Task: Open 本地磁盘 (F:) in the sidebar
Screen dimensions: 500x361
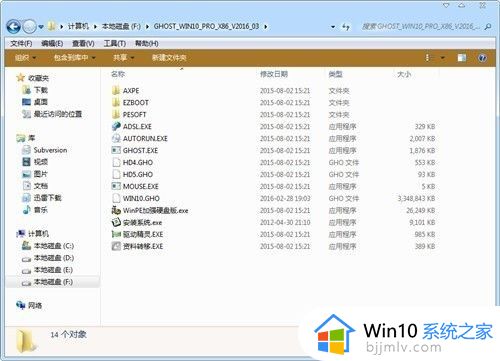Action: [53, 282]
